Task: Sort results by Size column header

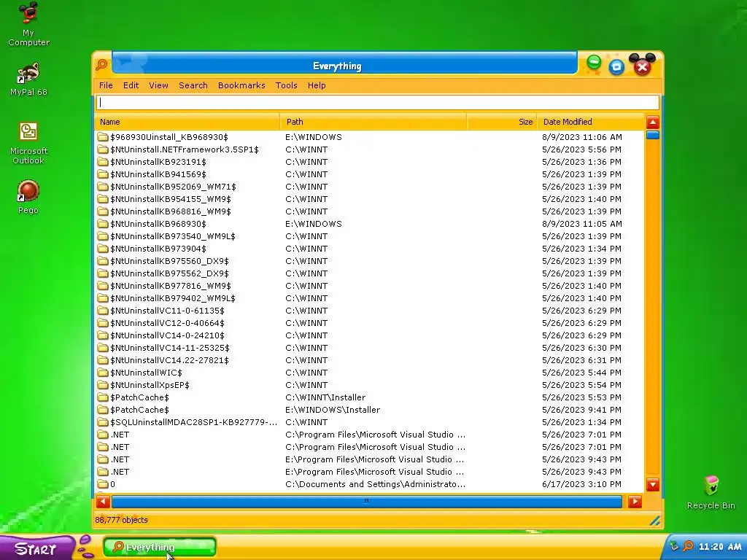Action: pyautogui.click(x=502, y=122)
